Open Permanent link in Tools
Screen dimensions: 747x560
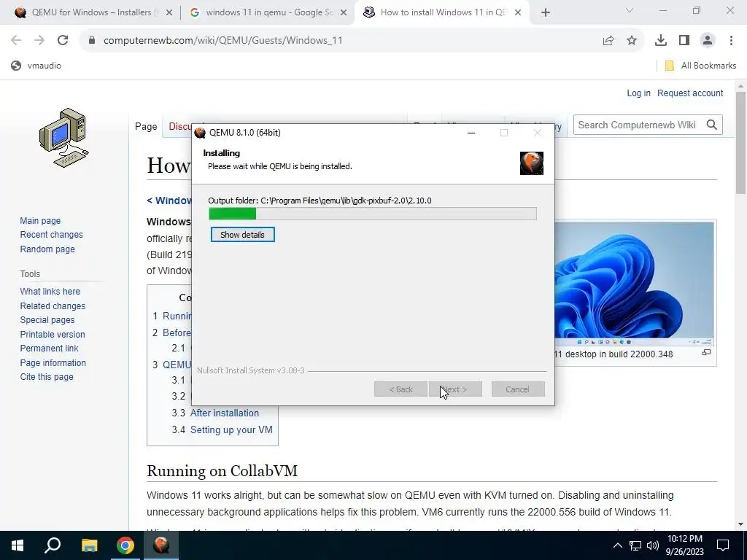tap(49, 349)
